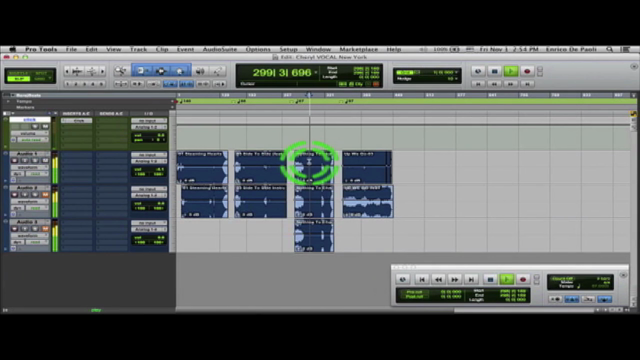This screenshot has width=640, height=360.
Task: Open the Marketplace menu
Action: (x=358, y=49)
